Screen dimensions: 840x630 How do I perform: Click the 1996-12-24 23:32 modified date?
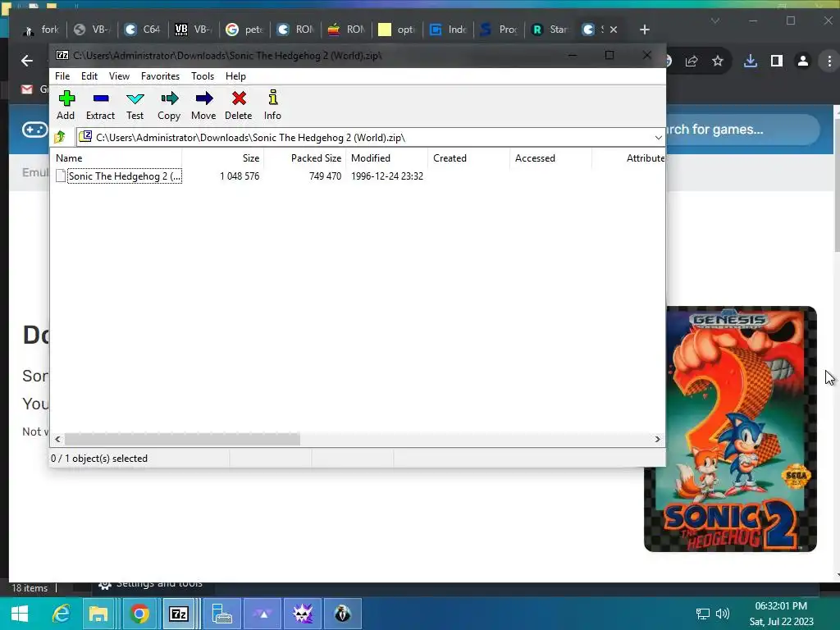pos(387,176)
